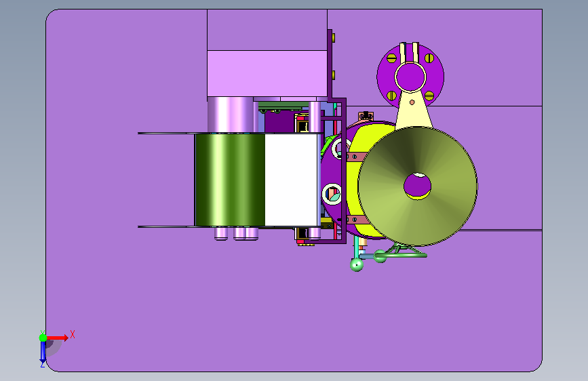Select the lower-right yellow bolt on round flange
The width and height of the screenshot is (588, 381).
[x=429, y=96]
